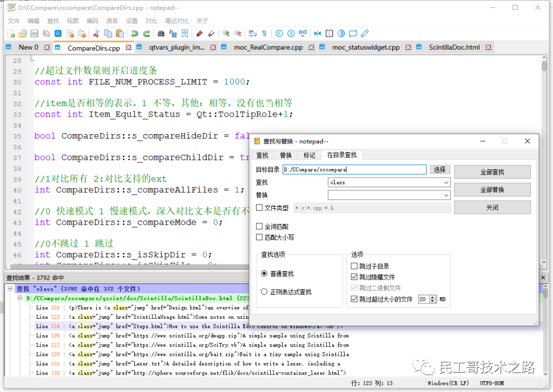553x392 pixels.
Task: Open the 最近对比 menu
Action: 177,21
